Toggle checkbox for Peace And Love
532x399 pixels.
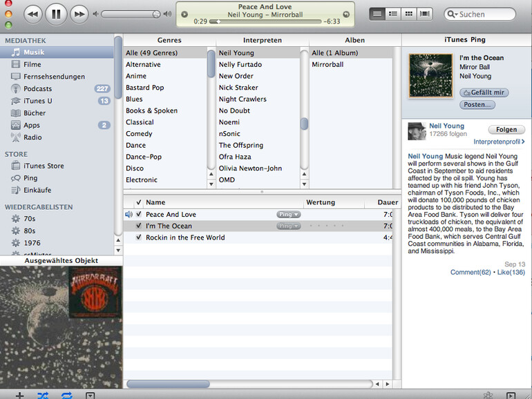tap(138, 214)
